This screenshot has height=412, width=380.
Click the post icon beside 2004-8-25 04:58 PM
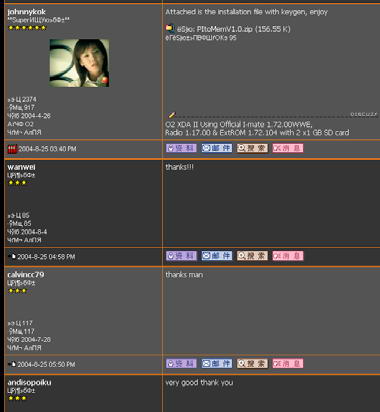point(12,256)
